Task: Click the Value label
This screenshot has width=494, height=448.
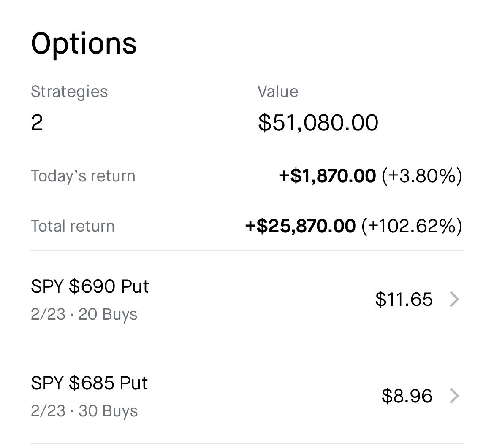Action: [x=278, y=92]
